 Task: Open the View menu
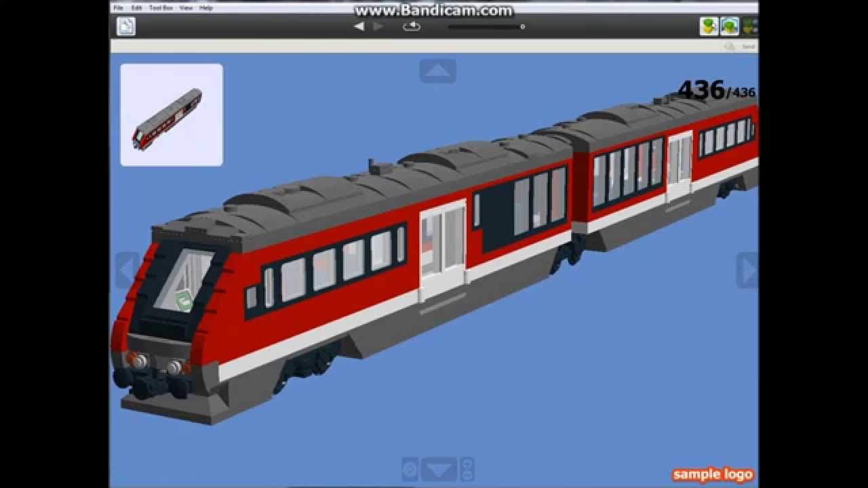pos(186,7)
